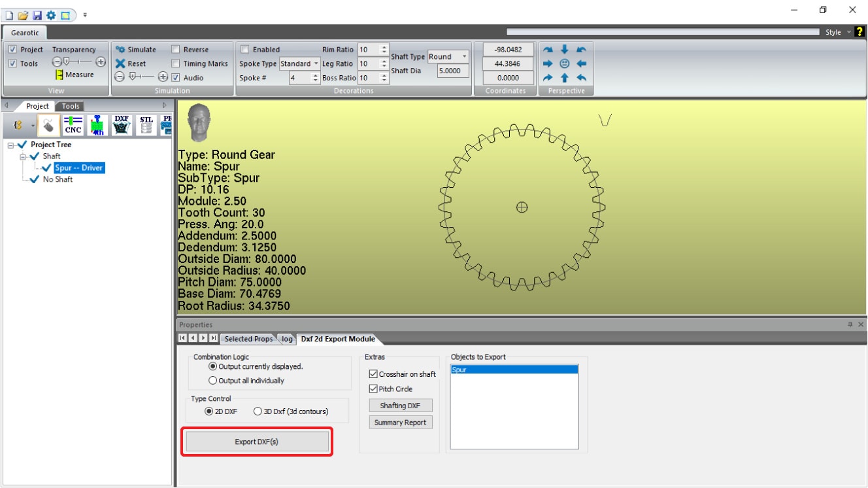Open the DXF export tool icon

[122, 124]
